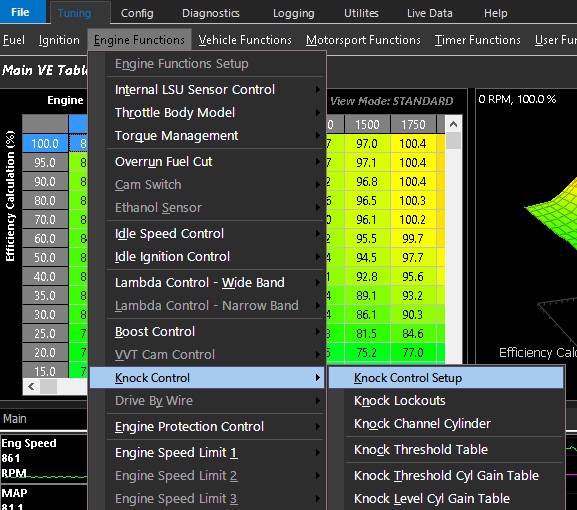Screen dimensions: 577x510
Task: Select the 100.0 load row header
Action: 45,144
